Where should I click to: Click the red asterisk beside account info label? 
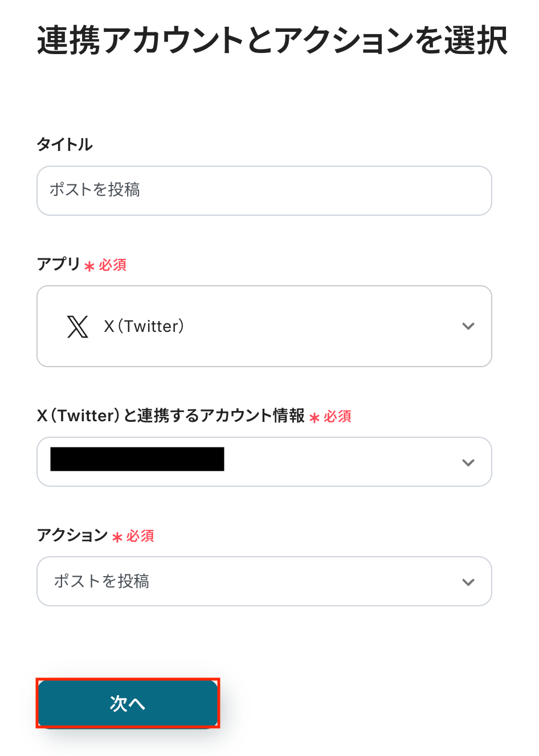(x=315, y=418)
